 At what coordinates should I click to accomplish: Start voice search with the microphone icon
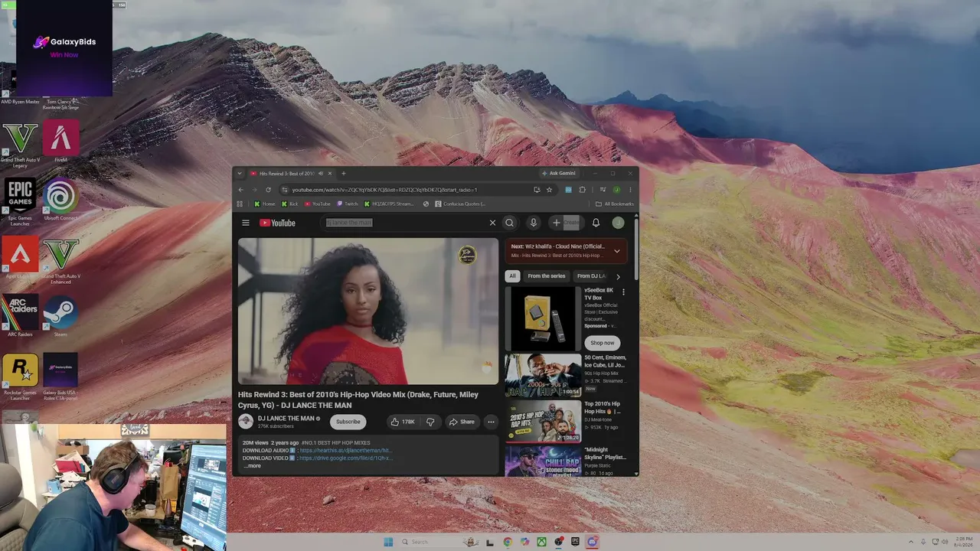pos(534,223)
